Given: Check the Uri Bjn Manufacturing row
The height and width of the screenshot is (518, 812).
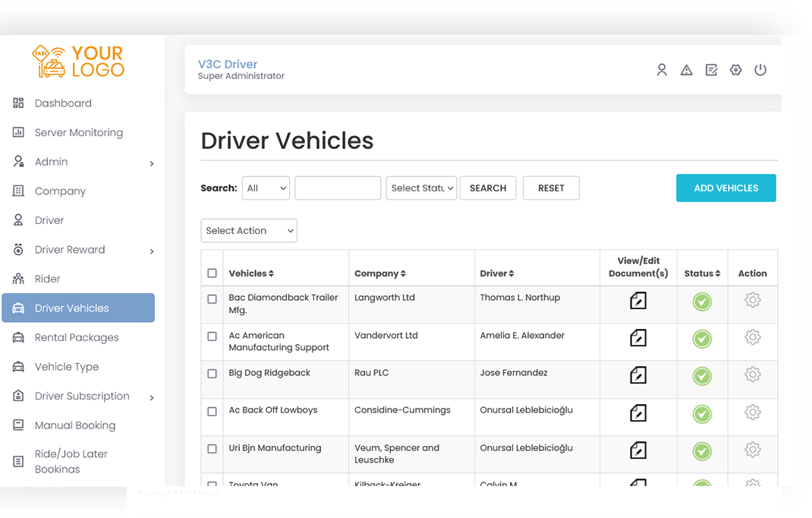Looking at the screenshot, I should [212, 449].
